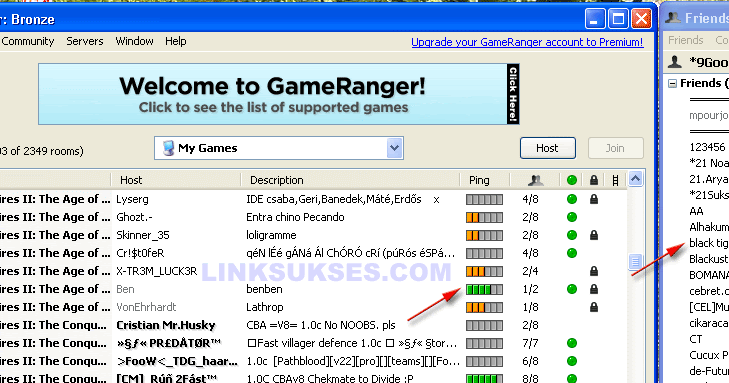729x383 pixels.
Task: Close the GameRanger window
Action: tap(642, 19)
